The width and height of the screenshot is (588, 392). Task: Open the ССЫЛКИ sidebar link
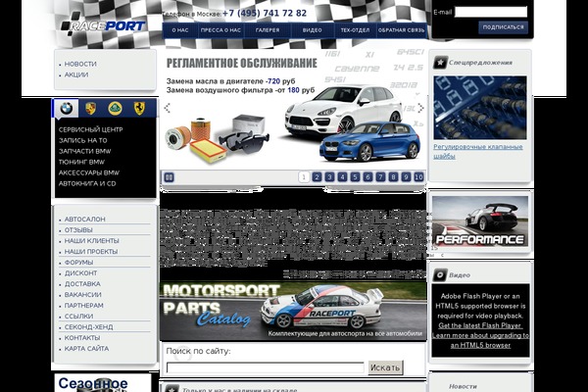(78, 317)
